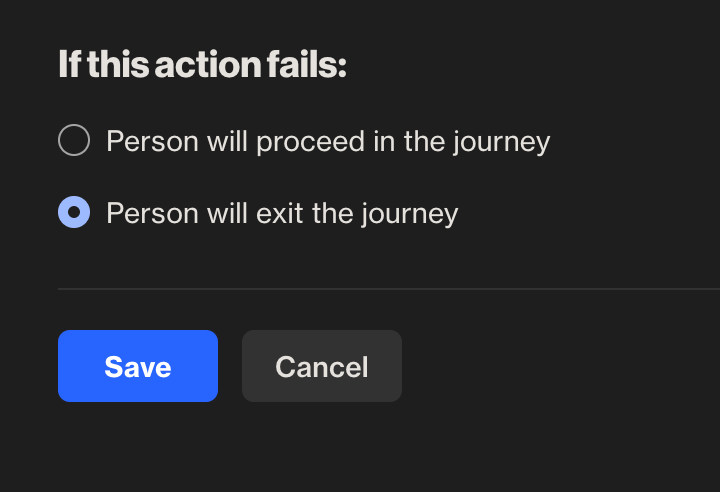The width and height of the screenshot is (720, 492).
Task: Click the "Person will proceed in the journey" label
Action: [x=328, y=141]
